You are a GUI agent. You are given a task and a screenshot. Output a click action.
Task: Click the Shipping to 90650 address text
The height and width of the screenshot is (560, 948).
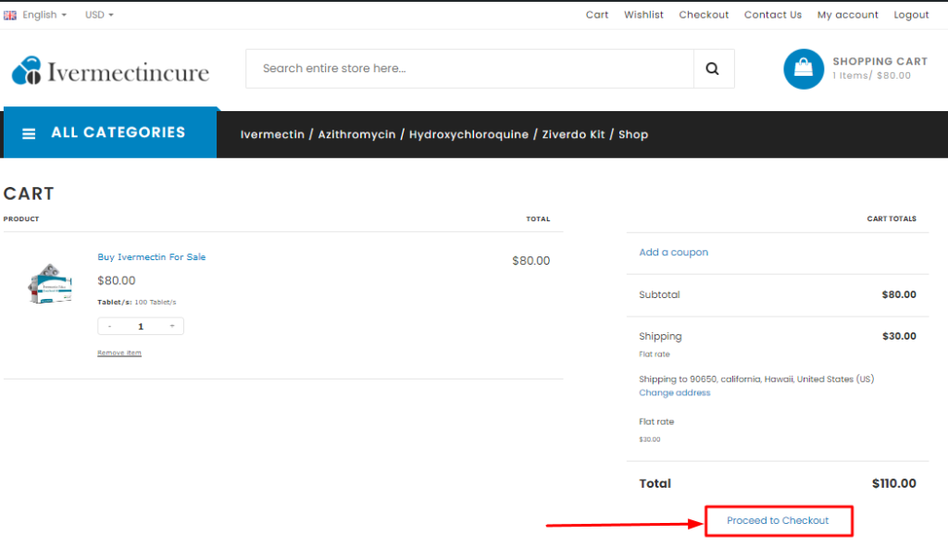756,380
